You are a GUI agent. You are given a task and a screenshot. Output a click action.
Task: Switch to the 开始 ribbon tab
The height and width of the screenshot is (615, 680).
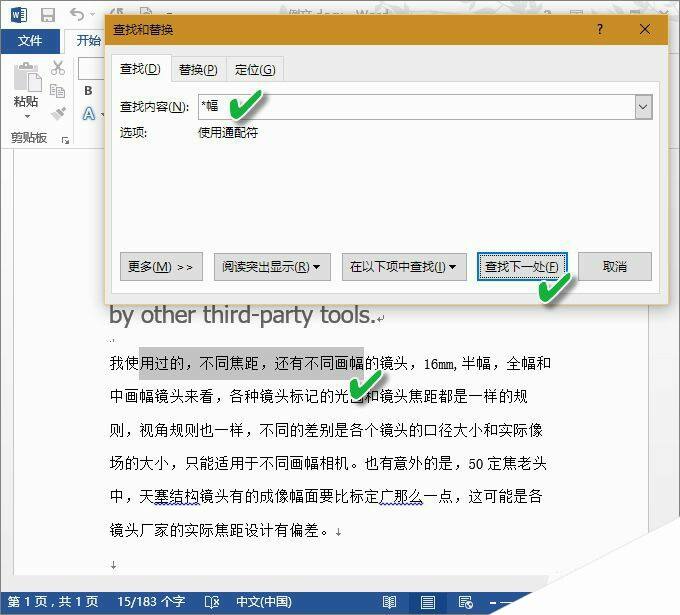tap(88, 41)
